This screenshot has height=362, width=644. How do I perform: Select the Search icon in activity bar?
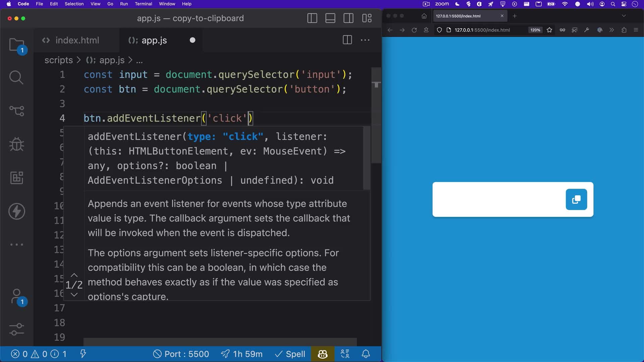click(x=16, y=77)
